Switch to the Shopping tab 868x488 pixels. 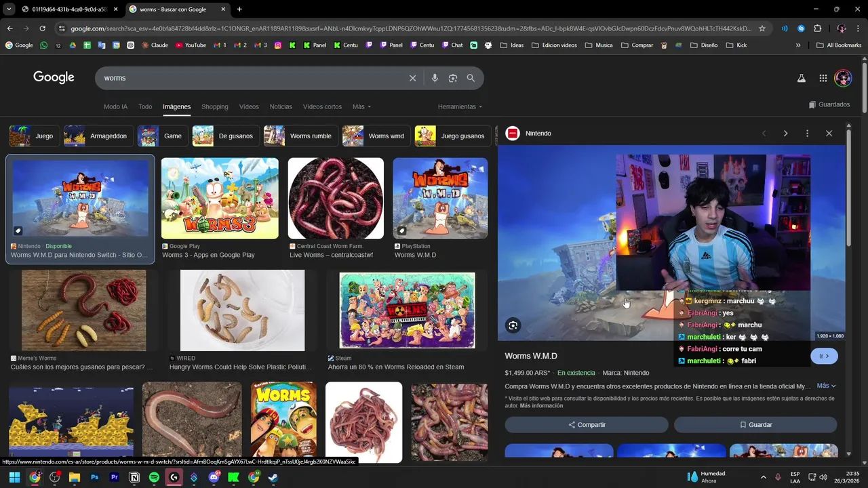click(215, 106)
